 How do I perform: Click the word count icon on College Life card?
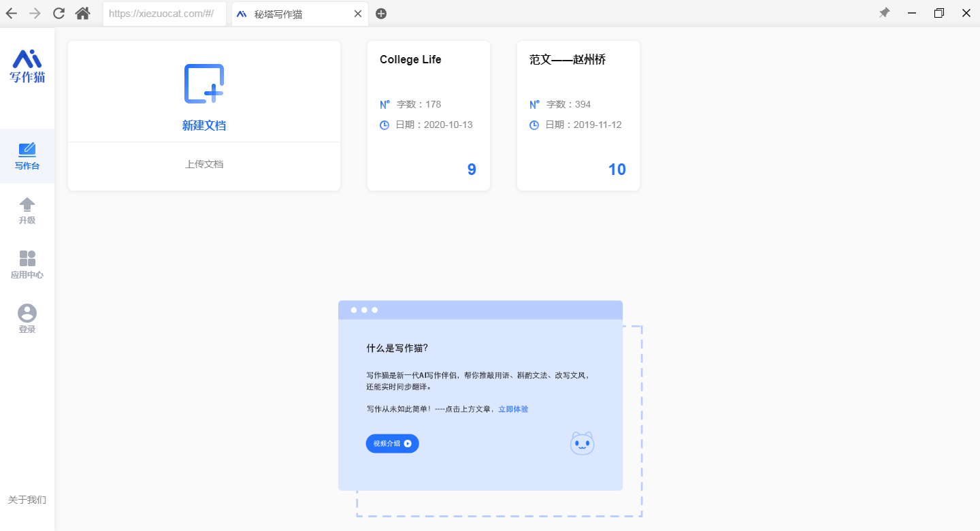pos(384,104)
